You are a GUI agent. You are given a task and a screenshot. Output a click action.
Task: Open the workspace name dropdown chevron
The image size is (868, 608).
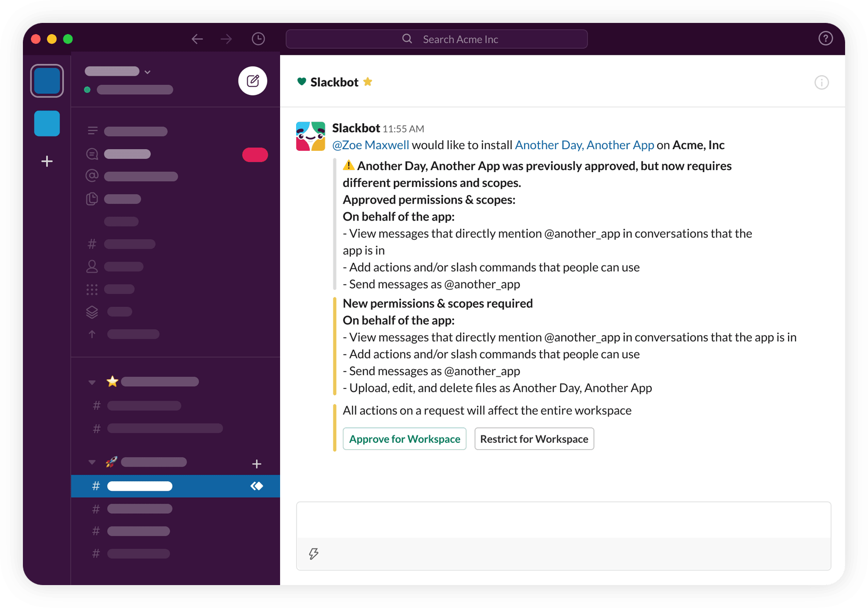(148, 71)
